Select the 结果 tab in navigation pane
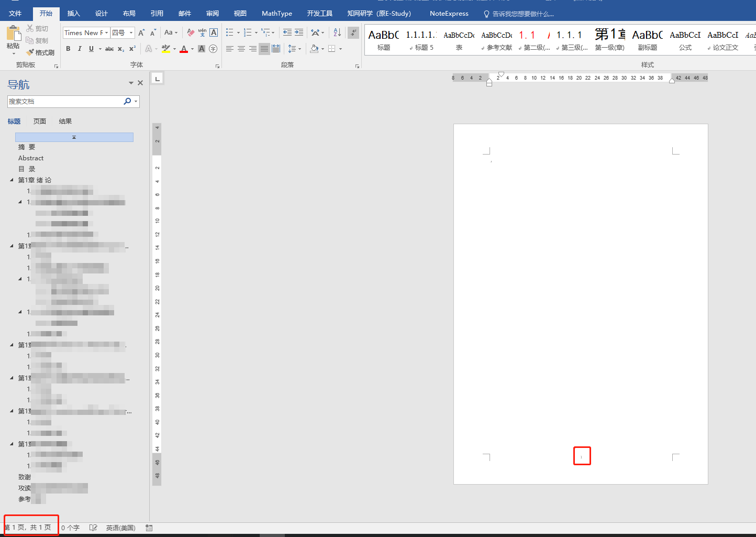Screen dimensions: 756x537 [x=65, y=121]
